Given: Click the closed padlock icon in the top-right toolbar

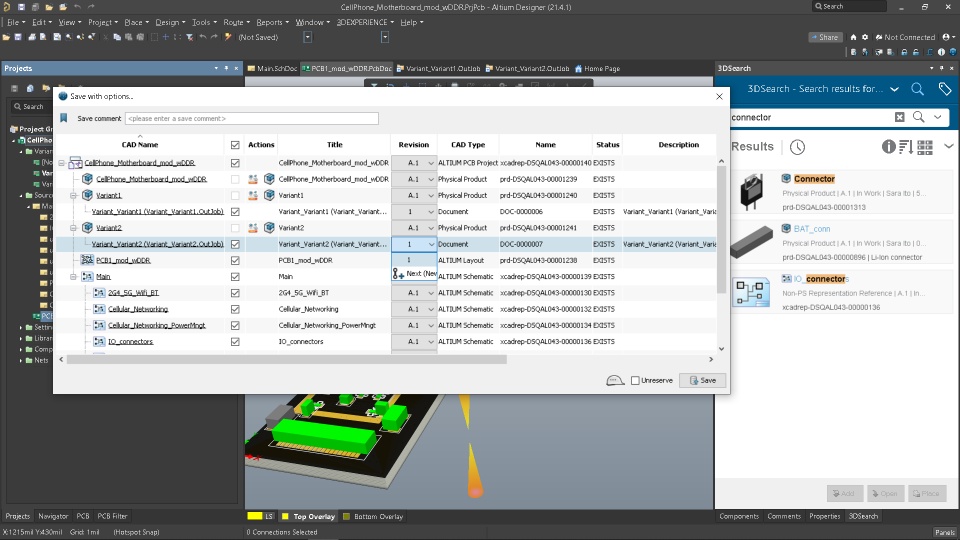Looking at the screenshot, I should point(904,53).
